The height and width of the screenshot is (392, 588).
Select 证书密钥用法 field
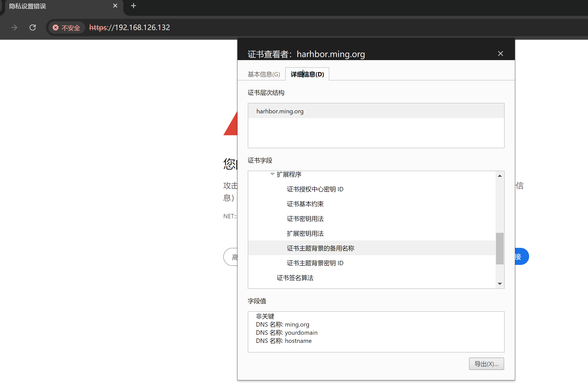tap(305, 219)
